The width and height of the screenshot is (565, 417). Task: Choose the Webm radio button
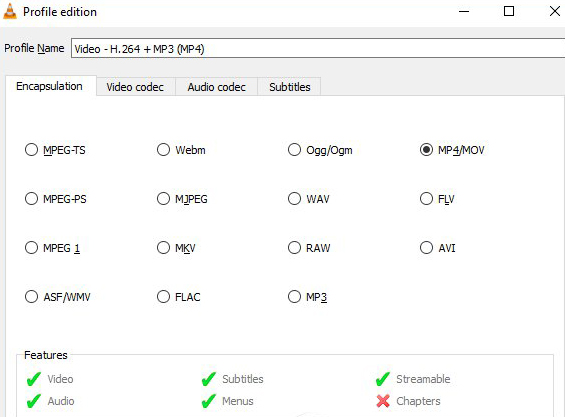coord(163,150)
